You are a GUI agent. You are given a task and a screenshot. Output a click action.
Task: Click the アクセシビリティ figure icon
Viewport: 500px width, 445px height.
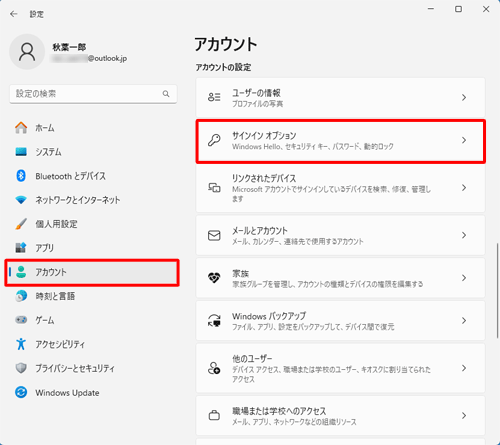coord(21,344)
